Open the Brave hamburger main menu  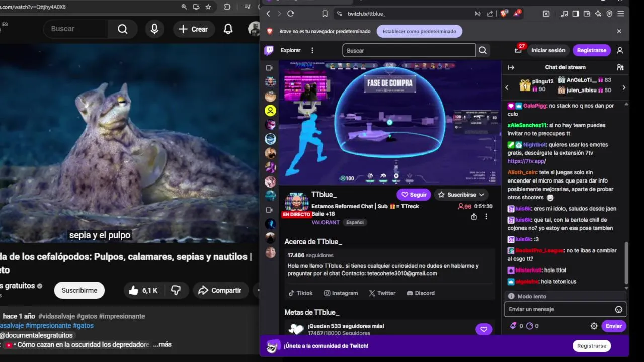click(620, 14)
